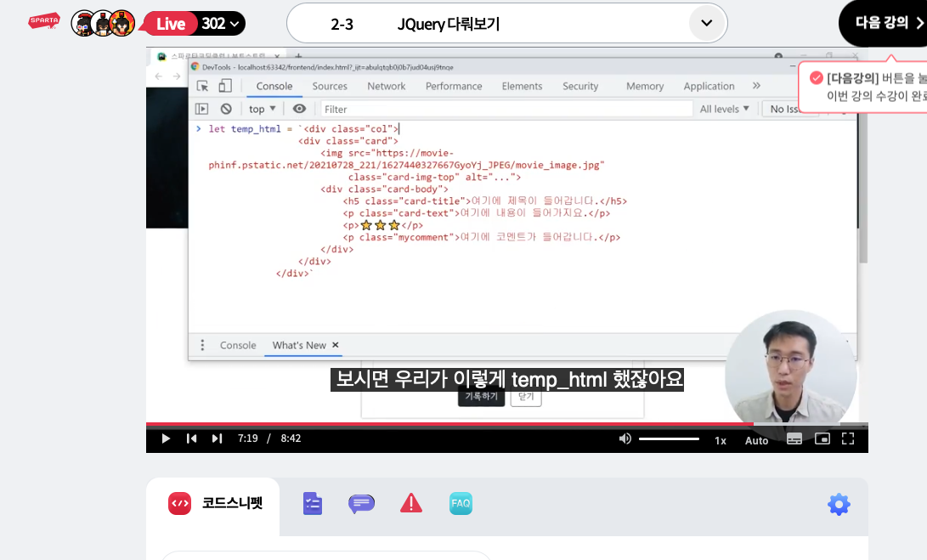Click the 7:19 current time display
This screenshot has width=927, height=560.
(248, 438)
